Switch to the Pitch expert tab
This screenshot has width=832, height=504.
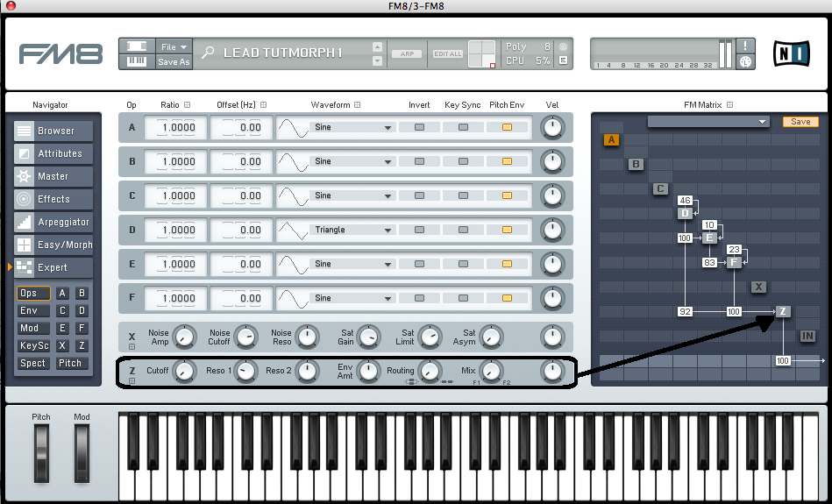click(x=71, y=363)
